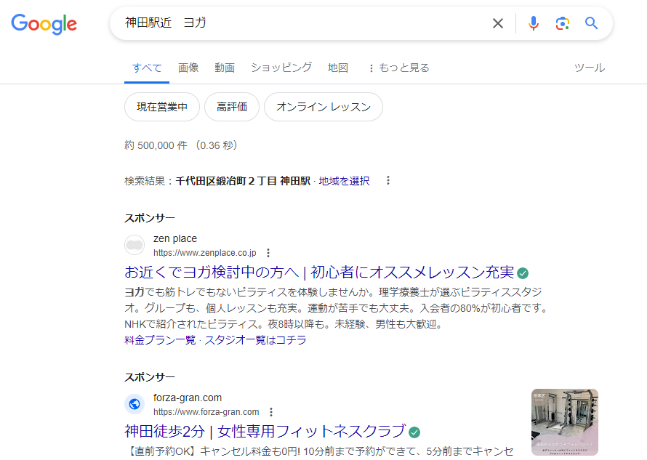The width and height of the screenshot is (647, 460).
Task: Open the ショッピング tab
Action: click(x=281, y=68)
